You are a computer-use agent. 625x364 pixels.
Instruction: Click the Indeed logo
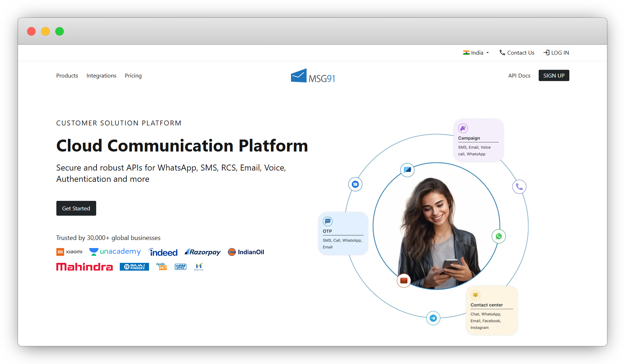tap(163, 252)
